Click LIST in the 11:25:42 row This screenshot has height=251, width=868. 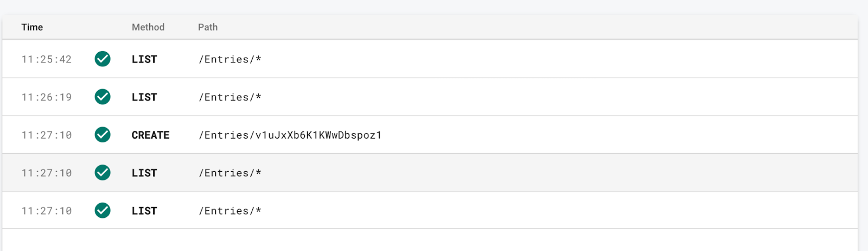click(x=144, y=59)
